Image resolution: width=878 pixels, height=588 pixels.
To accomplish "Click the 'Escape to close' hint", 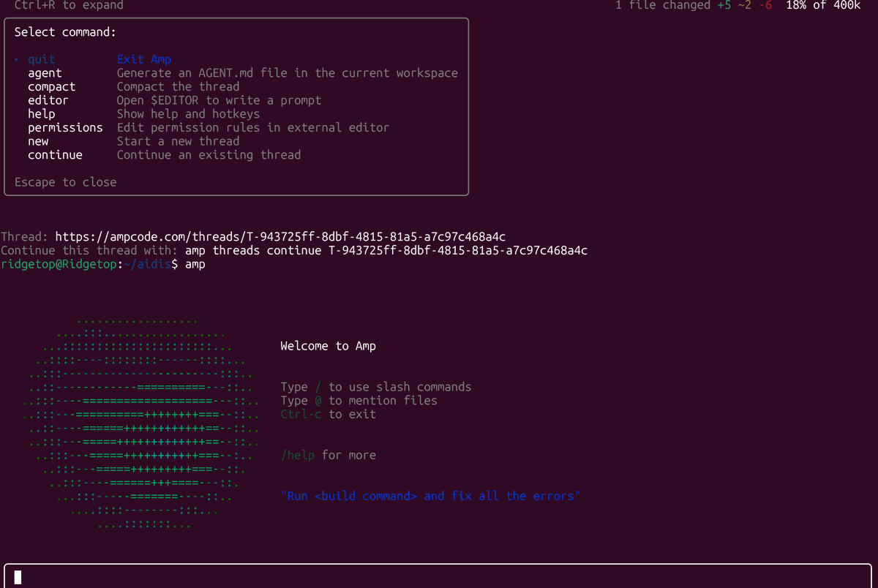I will [66, 182].
